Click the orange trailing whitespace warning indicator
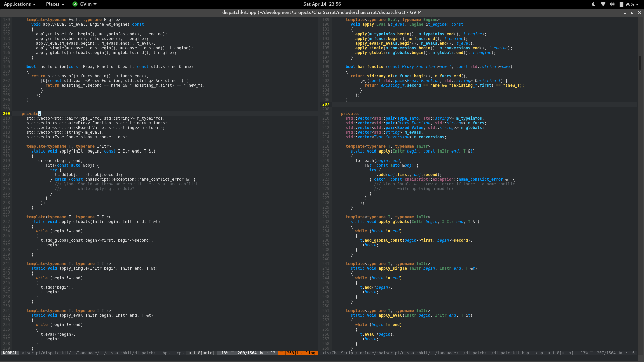 298,353
